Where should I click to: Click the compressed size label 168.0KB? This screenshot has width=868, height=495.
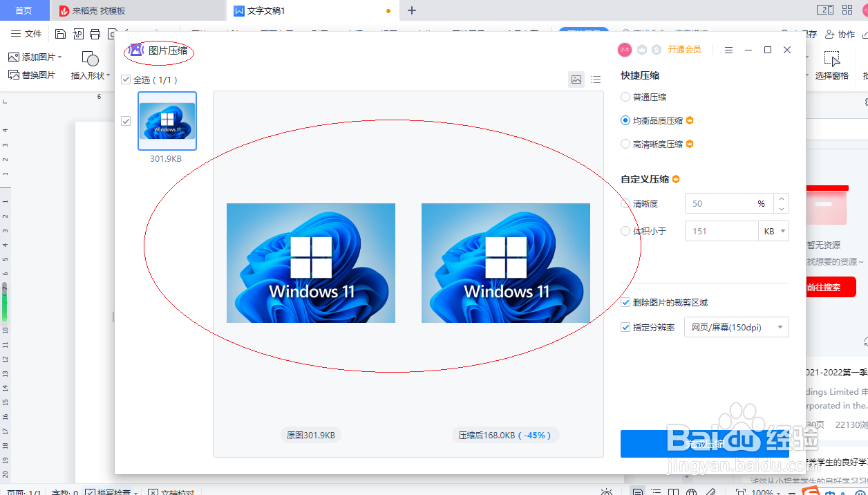[x=507, y=436]
